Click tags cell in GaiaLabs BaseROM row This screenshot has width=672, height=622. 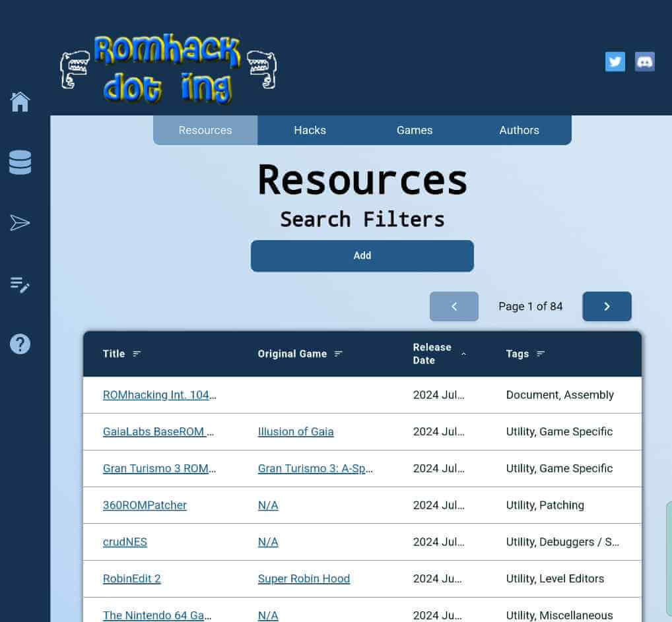[x=559, y=432]
